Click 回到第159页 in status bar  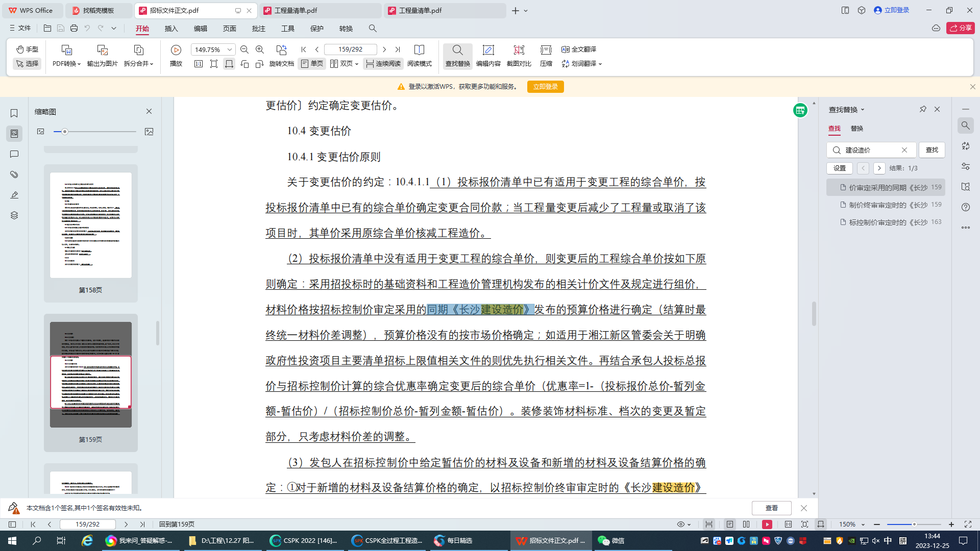[x=177, y=524]
